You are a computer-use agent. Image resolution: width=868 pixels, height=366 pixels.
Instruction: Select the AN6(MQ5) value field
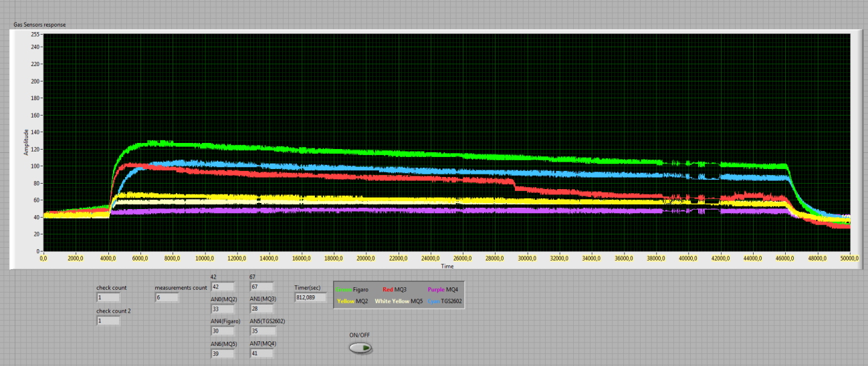point(222,354)
